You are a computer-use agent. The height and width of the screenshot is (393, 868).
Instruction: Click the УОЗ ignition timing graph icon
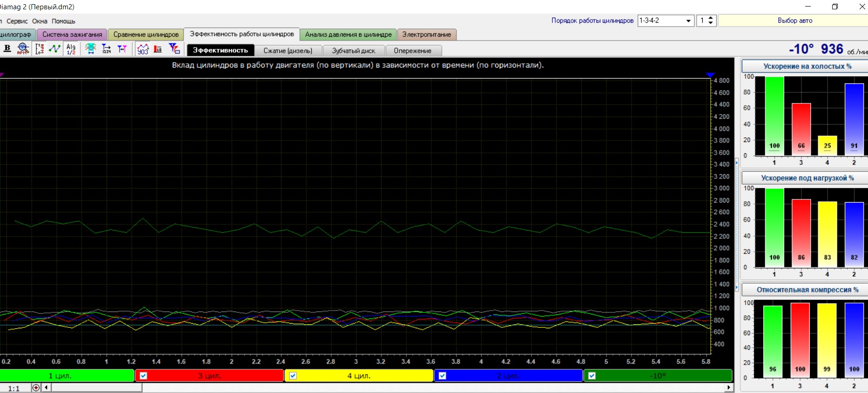tap(143, 49)
